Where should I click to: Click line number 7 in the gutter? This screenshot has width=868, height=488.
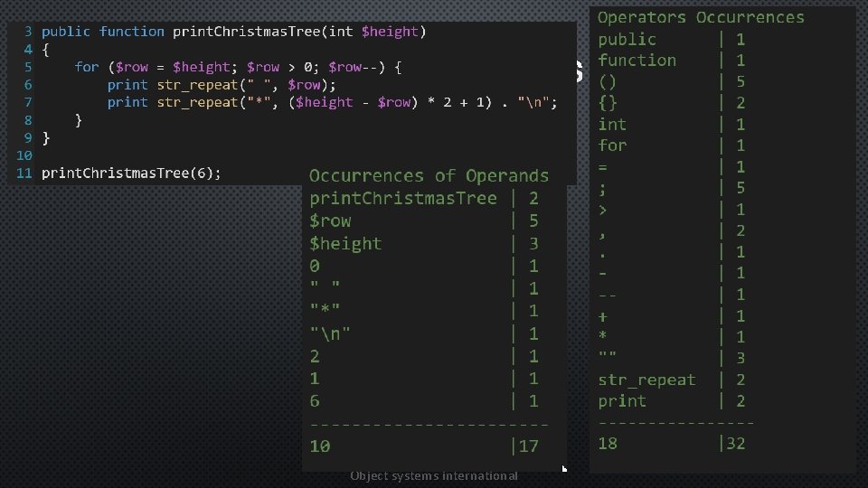tap(28, 102)
